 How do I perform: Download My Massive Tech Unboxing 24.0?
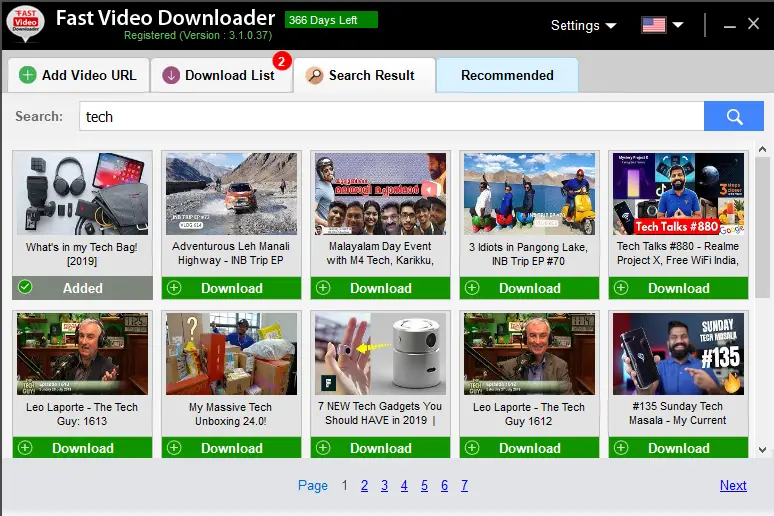point(232,448)
